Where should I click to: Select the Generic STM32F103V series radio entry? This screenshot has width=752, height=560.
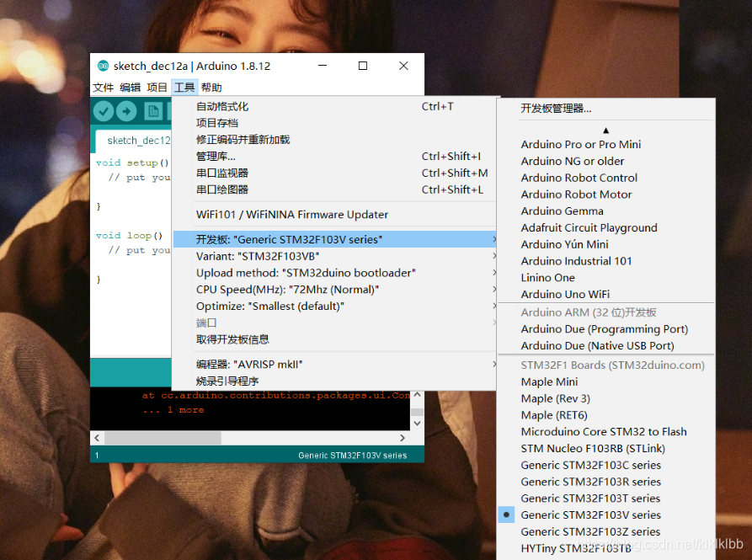(x=606, y=515)
